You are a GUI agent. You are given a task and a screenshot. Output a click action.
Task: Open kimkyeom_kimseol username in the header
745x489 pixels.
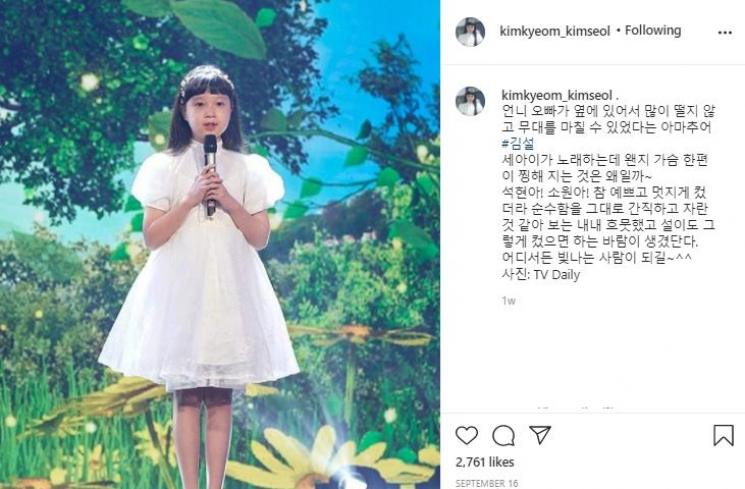coord(555,31)
